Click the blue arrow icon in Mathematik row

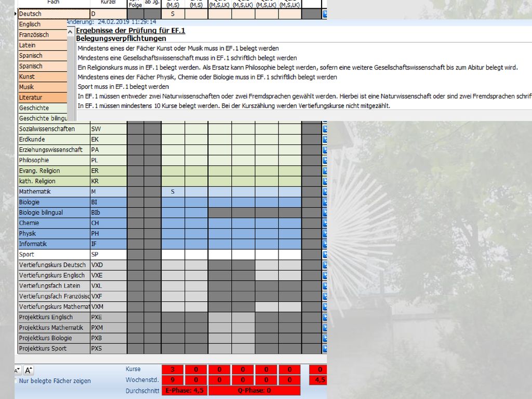[x=325, y=192]
